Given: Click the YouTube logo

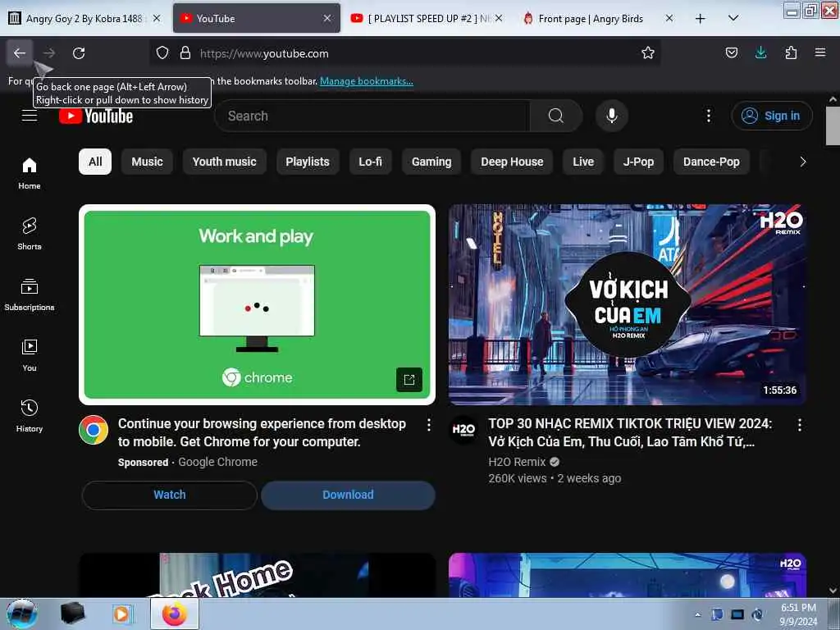Looking at the screenshot, I should (96, 116).
